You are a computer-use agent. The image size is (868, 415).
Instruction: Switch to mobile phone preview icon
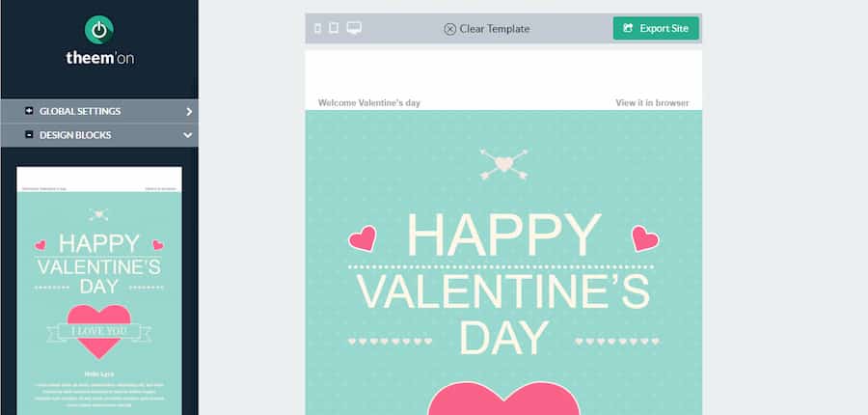click(317, 28)
